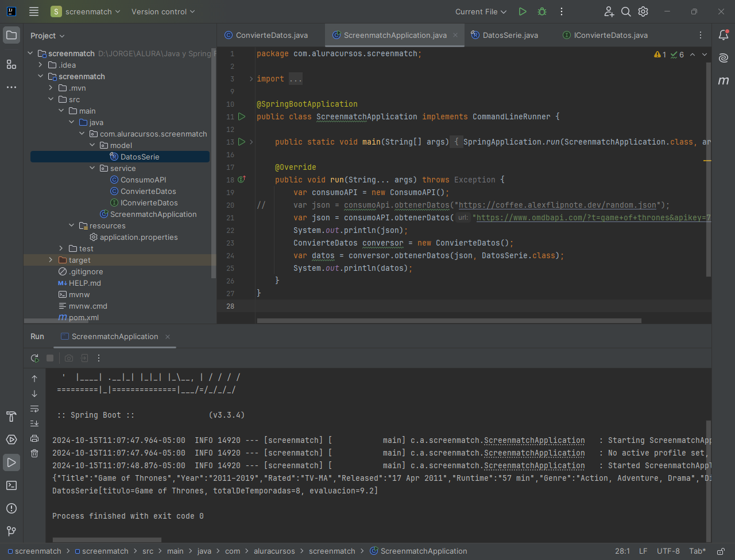The image size is (735, 560).
Task: Open the Terminal tool window
Action: 11,485
